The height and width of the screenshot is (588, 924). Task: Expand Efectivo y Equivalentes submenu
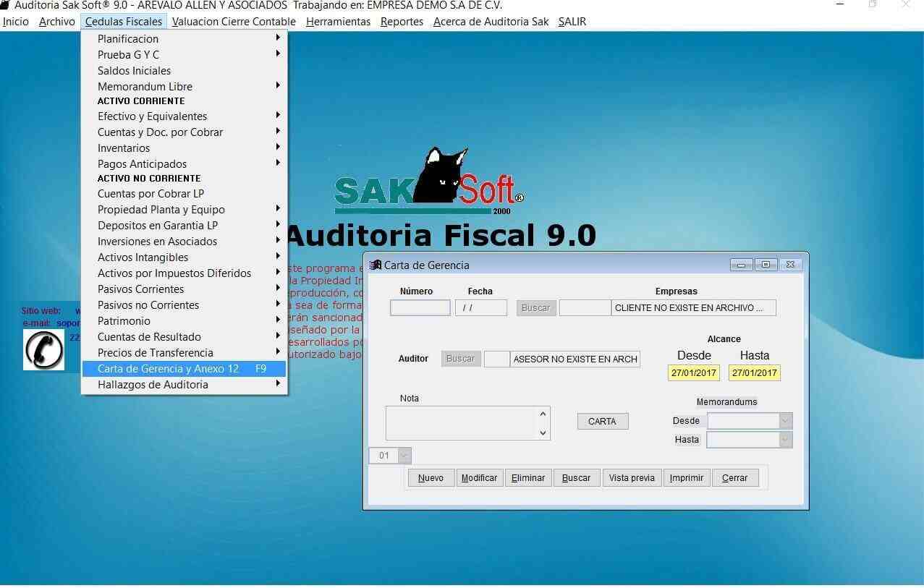[185, 116]
